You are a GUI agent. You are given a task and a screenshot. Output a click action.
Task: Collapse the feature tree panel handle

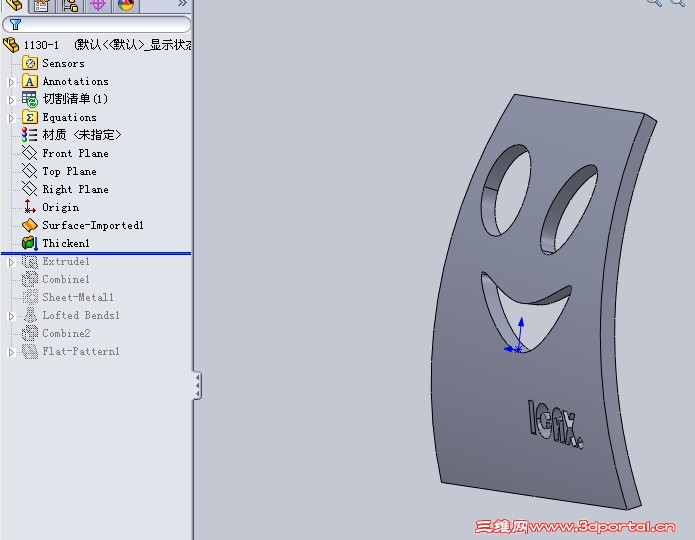click(x=197, y=385)
